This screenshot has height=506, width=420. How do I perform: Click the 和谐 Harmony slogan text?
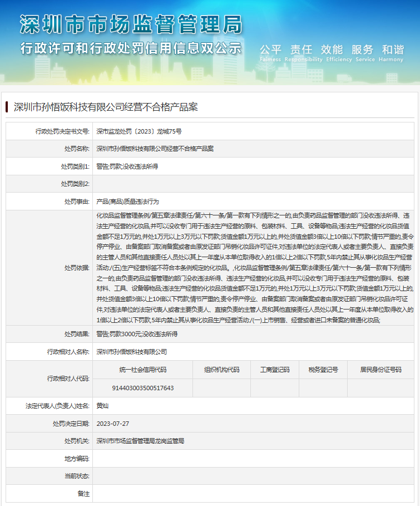[x=391, y=53]
